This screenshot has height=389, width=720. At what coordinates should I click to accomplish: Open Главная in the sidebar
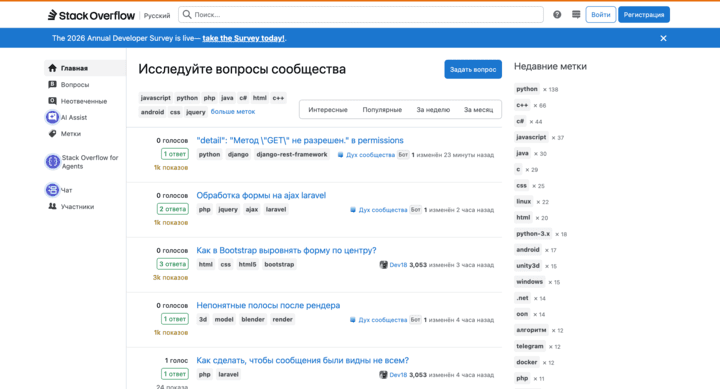85,68
